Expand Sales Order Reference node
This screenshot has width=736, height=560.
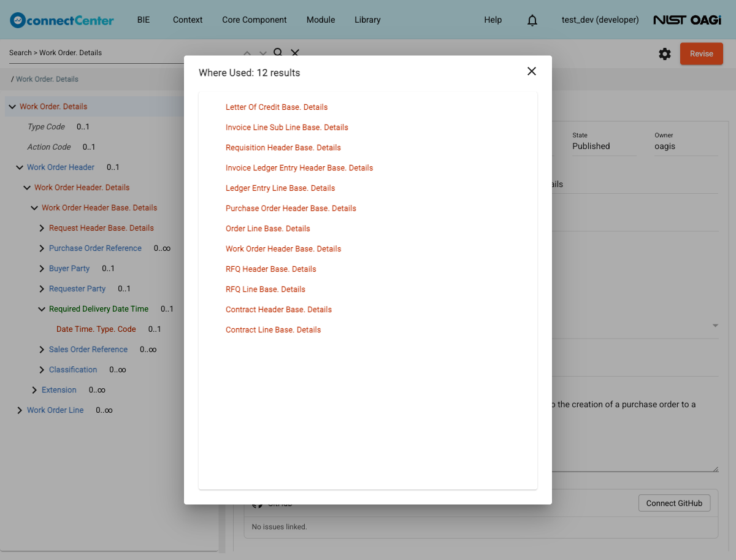pos(42,350)
